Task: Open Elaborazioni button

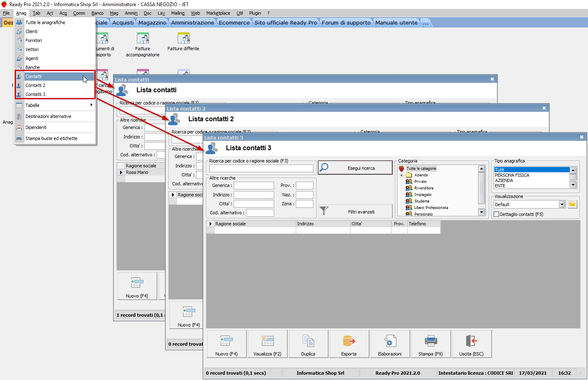Action: click(x=390, y=344)
